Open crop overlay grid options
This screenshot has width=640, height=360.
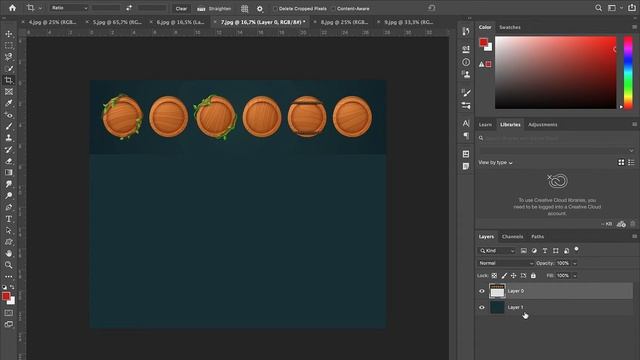pos(244,8)
